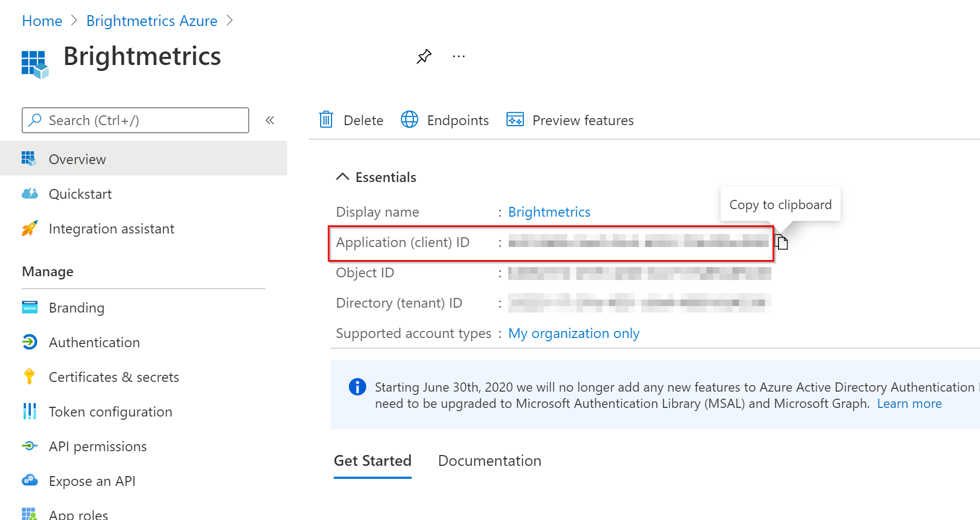The width and height of the screenshot is (980, 520).
Task: Collapse the Essentials section chevron
Action: (342, 177)
